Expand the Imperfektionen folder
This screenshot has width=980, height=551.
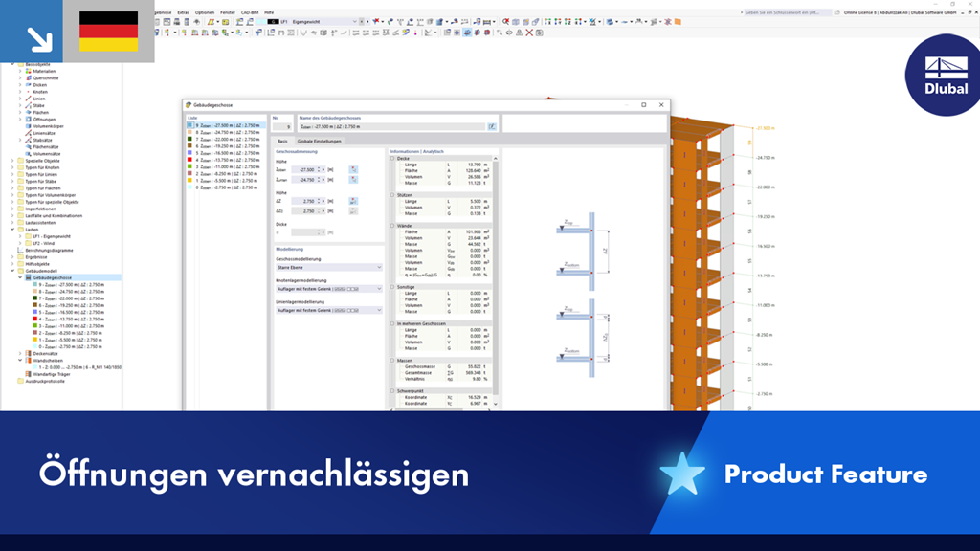tap(12, 209)
